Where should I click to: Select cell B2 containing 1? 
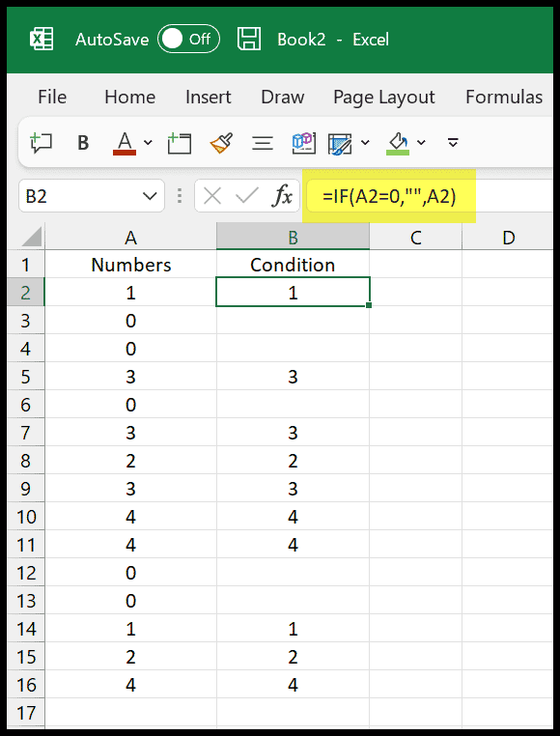(293, 292)
